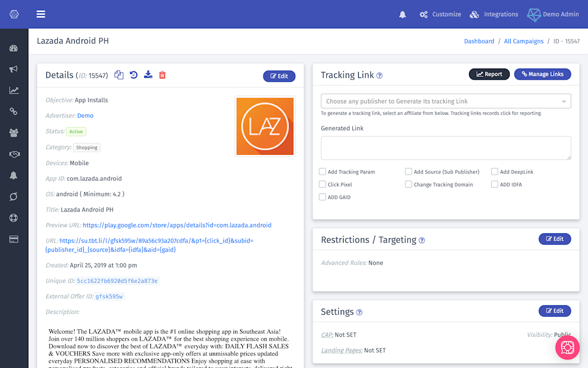Click the Lazada campaign logo thumbnail
Image resolution: width=588 pixels, height=368 pixels.
pyautogui.click(x=265, y=126)
